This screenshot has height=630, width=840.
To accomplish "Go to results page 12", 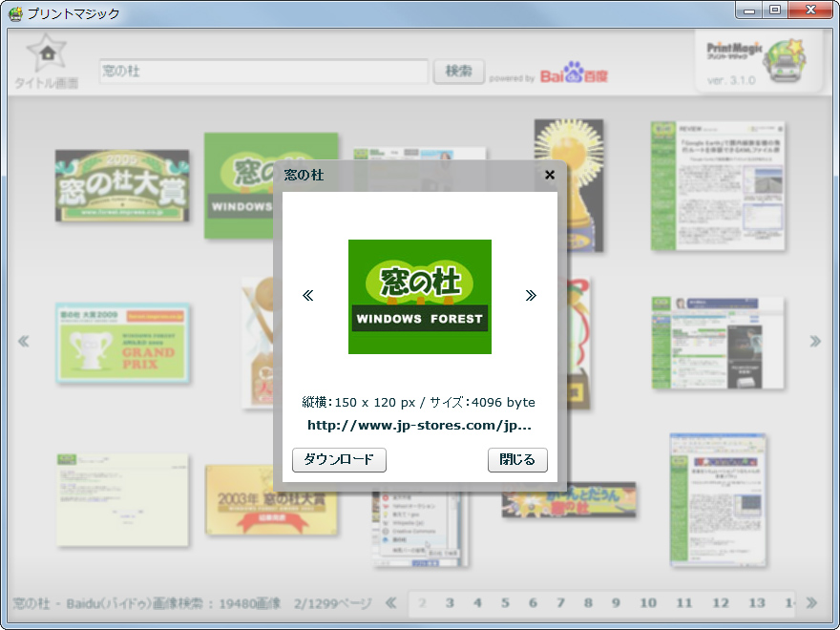I will [721, 603].
